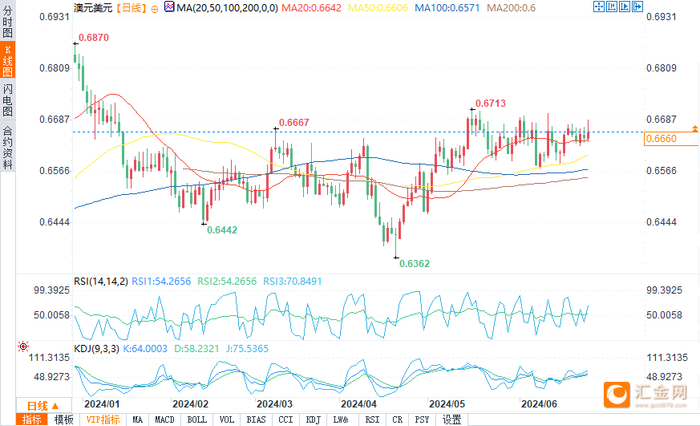Open the 闪电图 side tab
Image resolution: width=700 pixels, height=426 pixels.
pos(8,100)
